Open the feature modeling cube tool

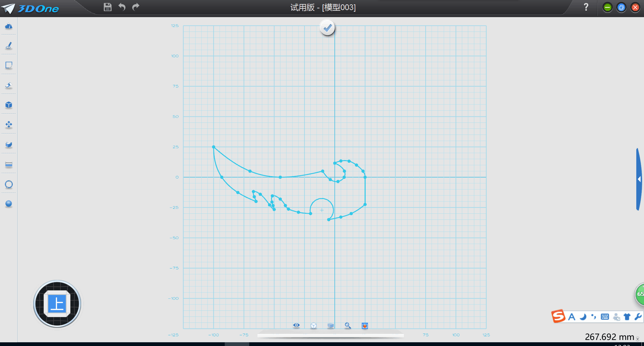9,105
